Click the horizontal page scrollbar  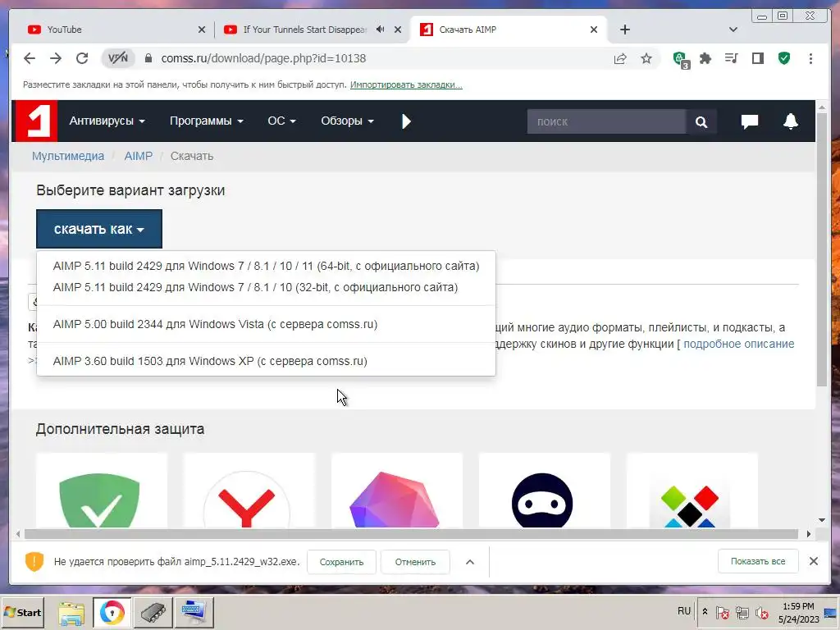click(x=411, y=533)
